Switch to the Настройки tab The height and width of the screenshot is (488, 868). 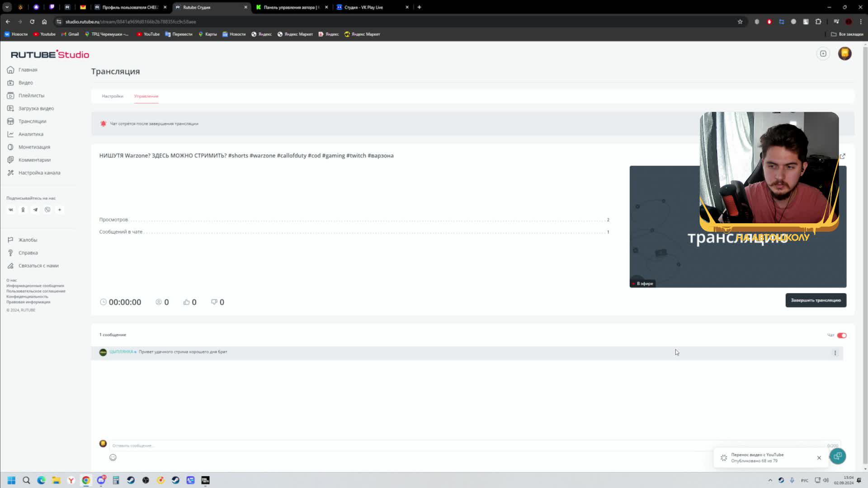pos(112,96)
